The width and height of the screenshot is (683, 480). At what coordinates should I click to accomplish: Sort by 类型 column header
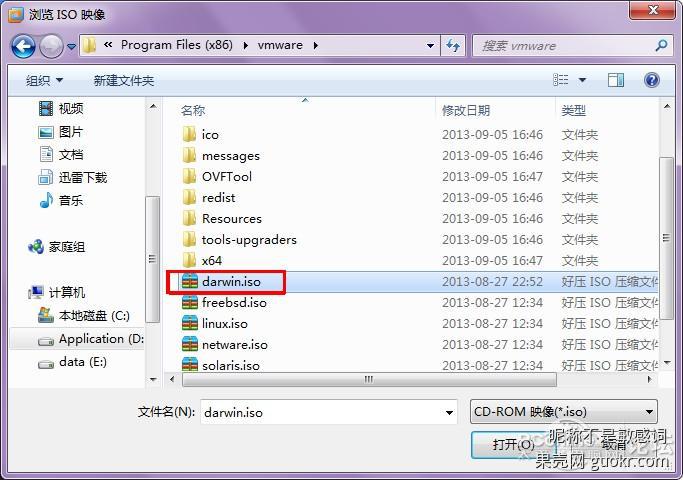coord(573,111)
